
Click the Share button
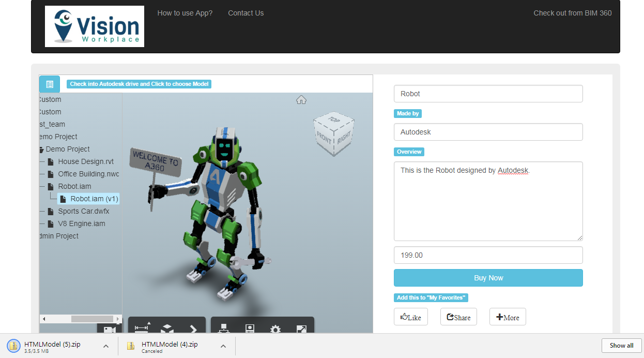[x=458, y=317]
